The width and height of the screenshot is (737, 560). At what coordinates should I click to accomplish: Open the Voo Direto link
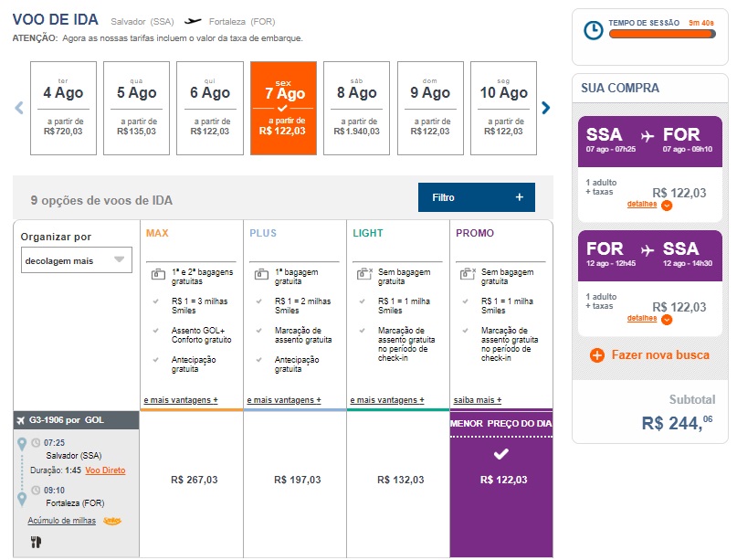coord(106,470)
